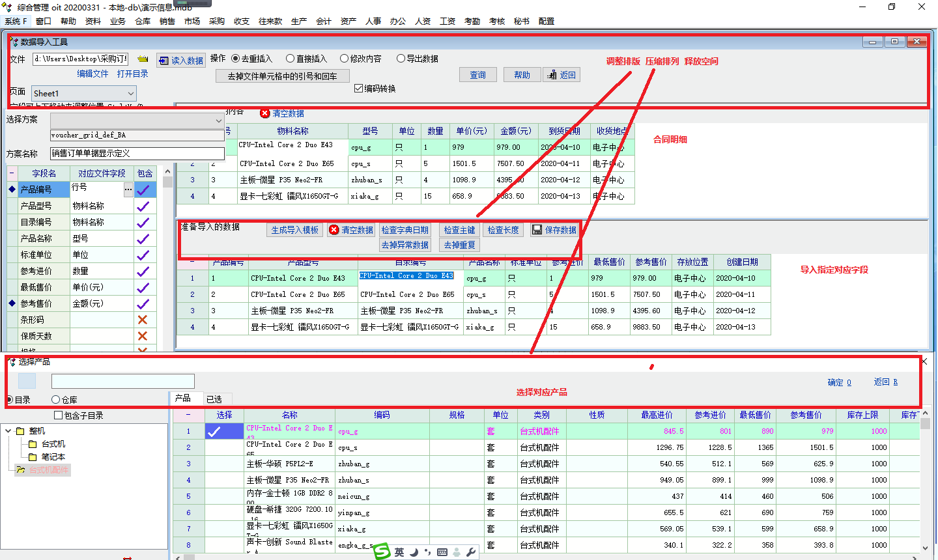Click the floppy disk 保存数据 button
Image resolution: width=938 pixels, height=560 pixels.
click(554, 230)
